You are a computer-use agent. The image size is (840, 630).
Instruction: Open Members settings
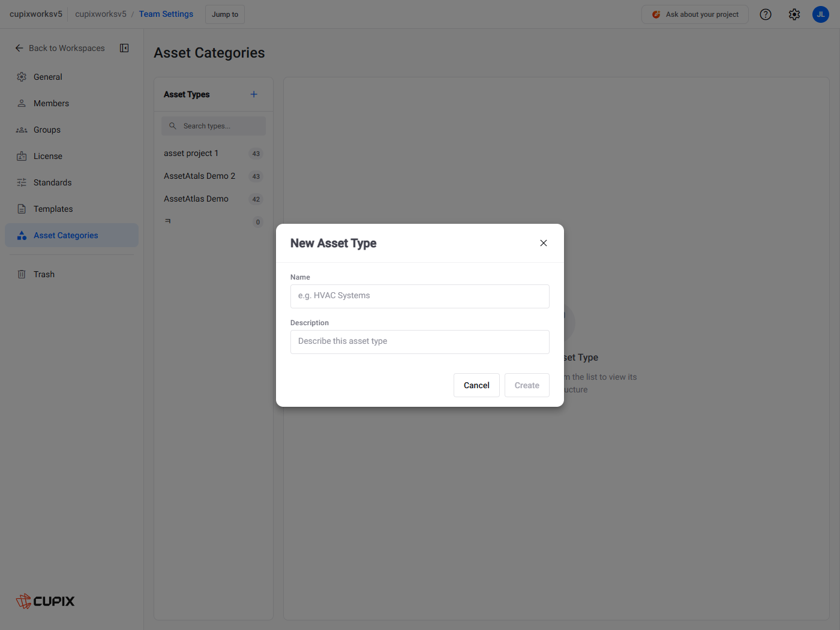coord(71,103)
